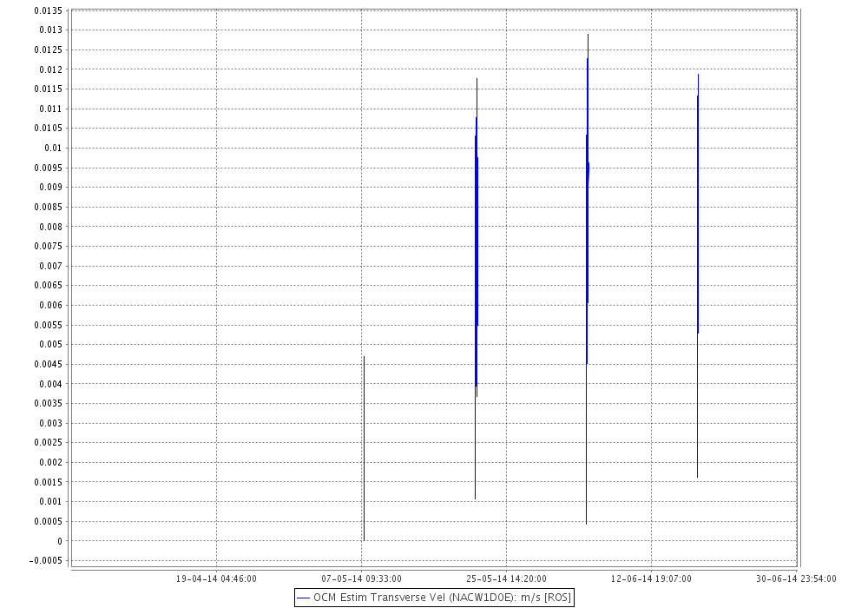The image size is (868, 608).
Task: Click the 0.005 y-axis label
Action: click(50, 345)
